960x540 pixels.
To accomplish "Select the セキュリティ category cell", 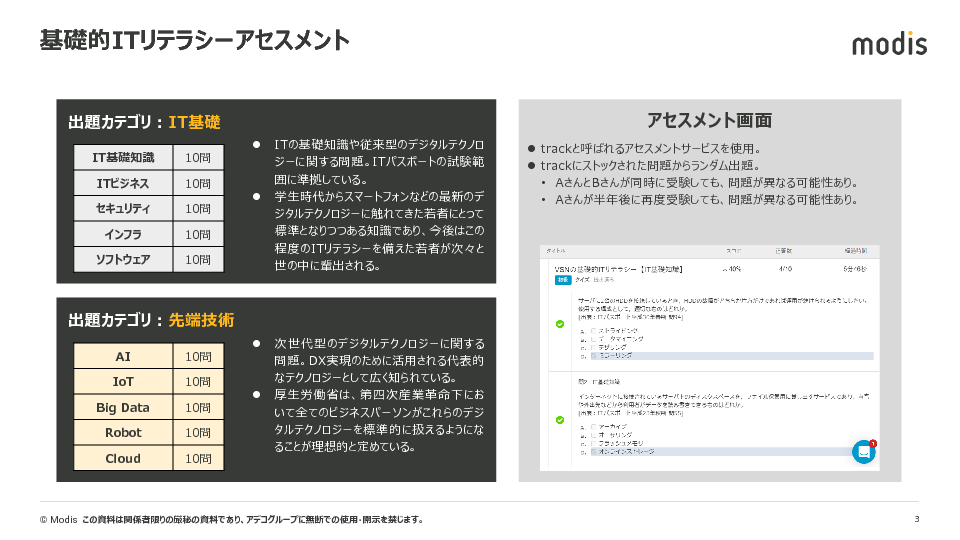I will pyautogui.click(x=123, y=209).
